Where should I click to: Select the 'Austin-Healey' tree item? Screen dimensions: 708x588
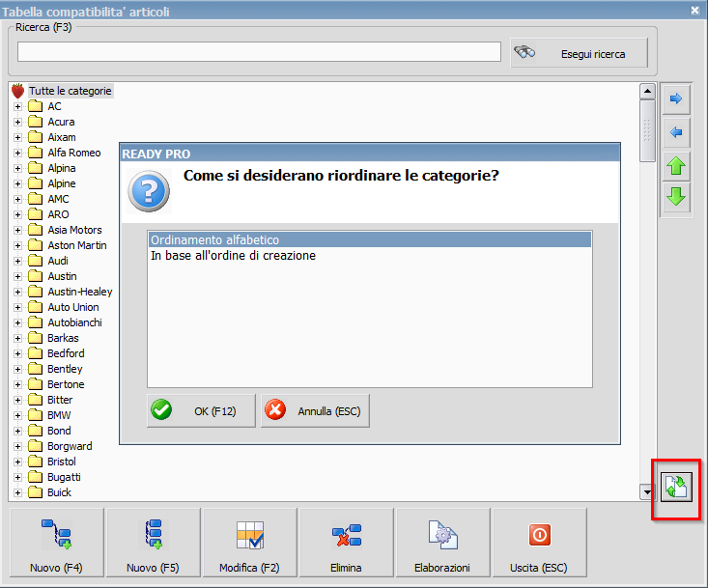80,292
